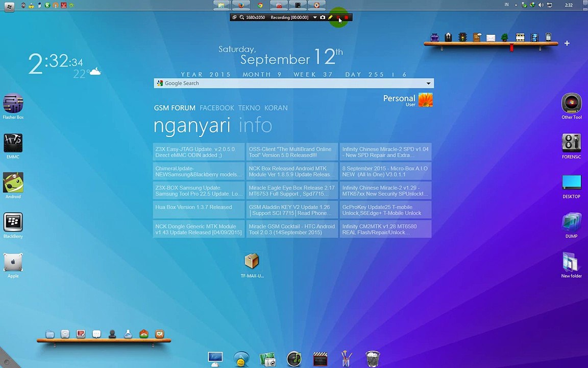Click the tuxedo suit icon on top shelf
588x368 pixels.
click(448, 37)
